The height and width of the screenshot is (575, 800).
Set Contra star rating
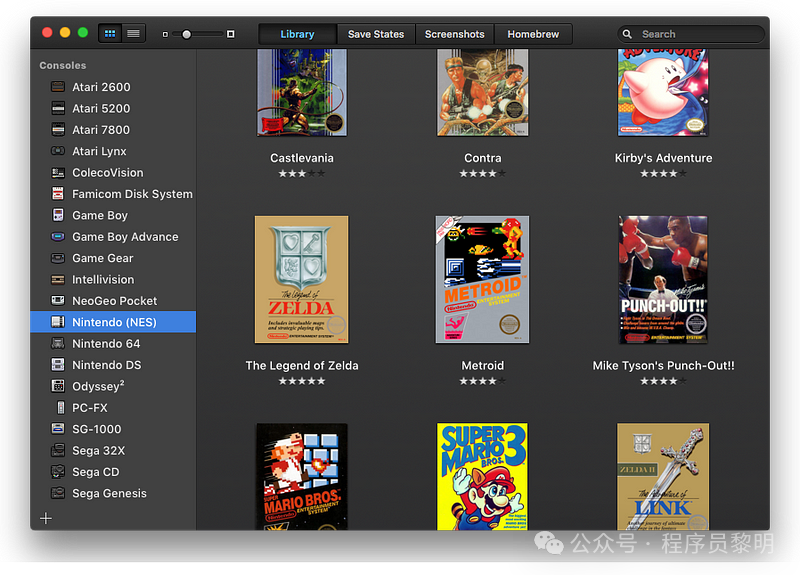click(x=482, y=173)
